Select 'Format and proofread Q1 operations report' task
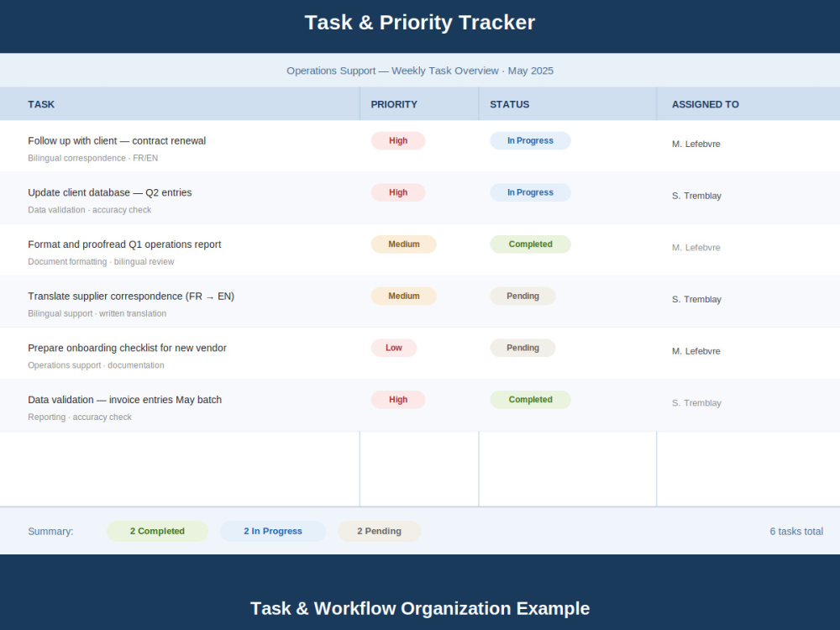The image size is (840, 630). [124, 244]
